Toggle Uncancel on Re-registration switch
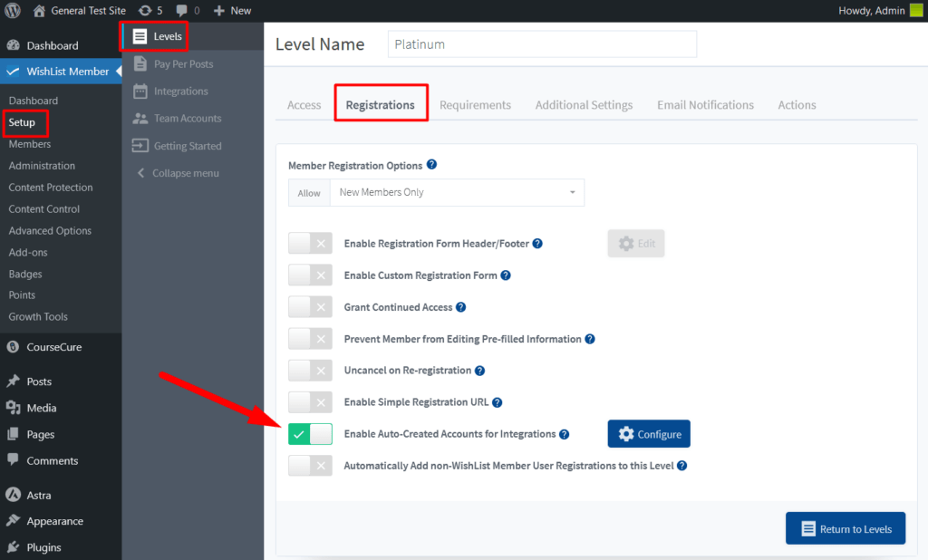This screenshot has height=560, width=928. pyautogui.click(x=310, y=371)
